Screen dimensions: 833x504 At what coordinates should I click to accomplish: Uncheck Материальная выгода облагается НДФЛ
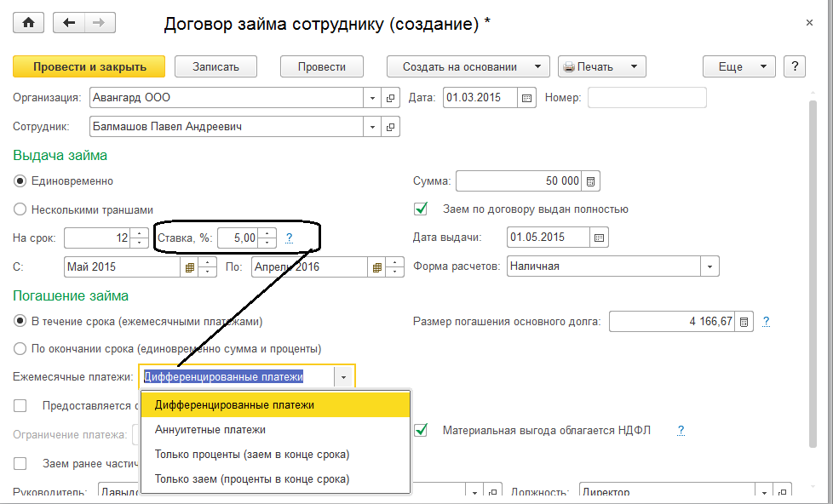[x=420, y=431]
